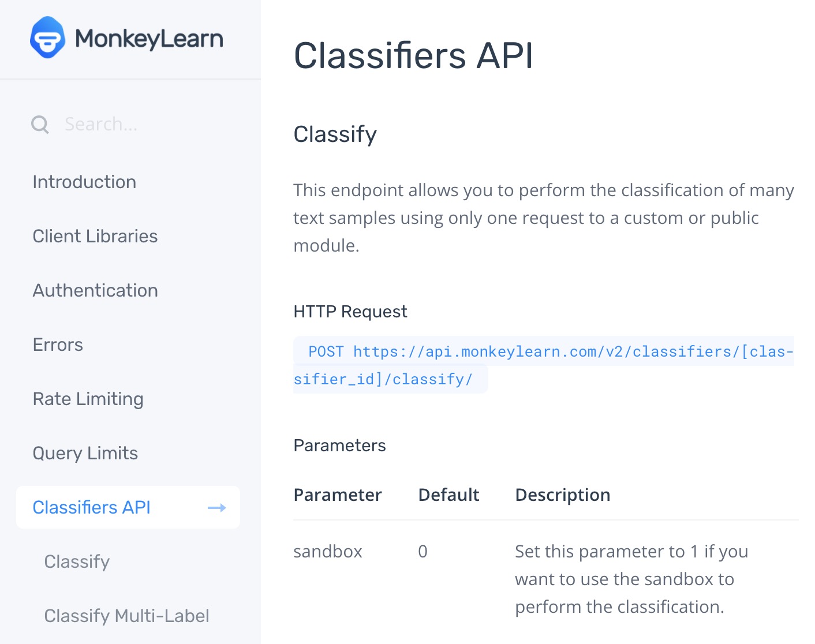Open the Introduction section
The height and width of the screenshot is (644, 815).
pos(84,182)
